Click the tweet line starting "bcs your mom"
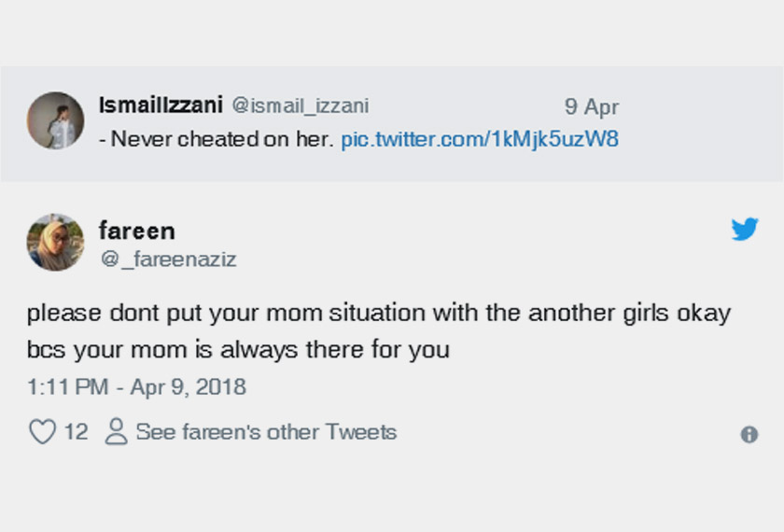The image size is (784, 532). tap(238, 351)
